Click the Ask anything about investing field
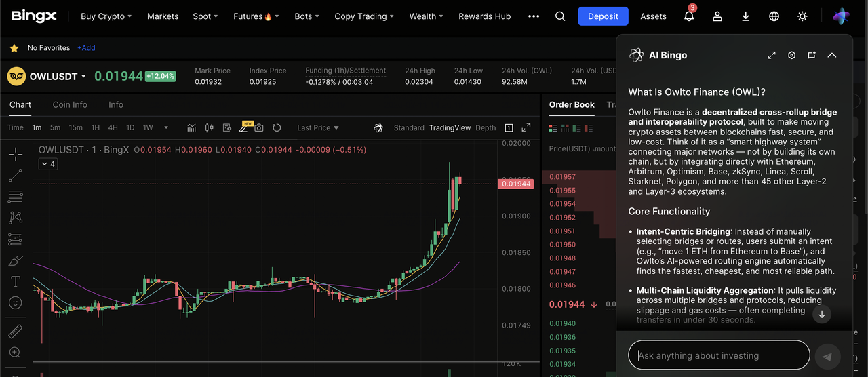This screenshot has height=377, width=868. [x=719, y=355]
